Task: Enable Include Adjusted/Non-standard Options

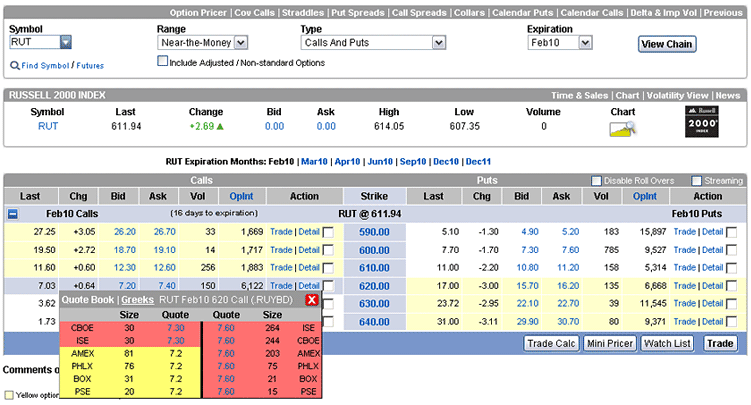Action: tap(164, 62)
